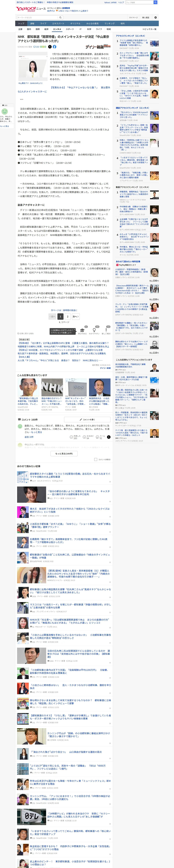Open 鬼滅の刃 柱稽古編 ranking thumbnail
Image resolution: width=174 pixels, height=868 pixels.
click(154, 176)
